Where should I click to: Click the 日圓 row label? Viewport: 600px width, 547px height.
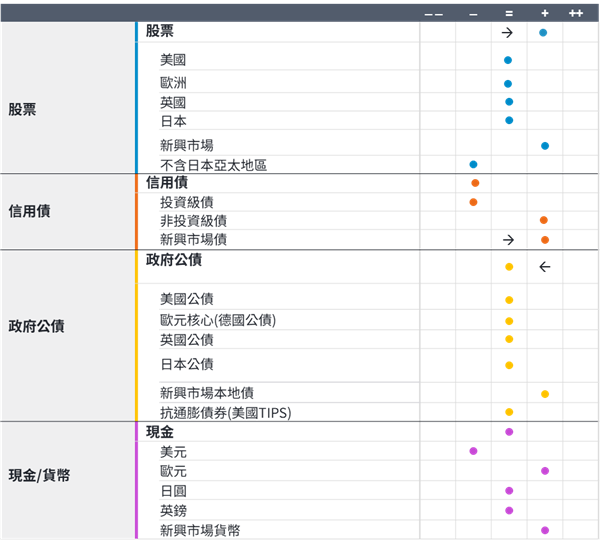[173, 491]
